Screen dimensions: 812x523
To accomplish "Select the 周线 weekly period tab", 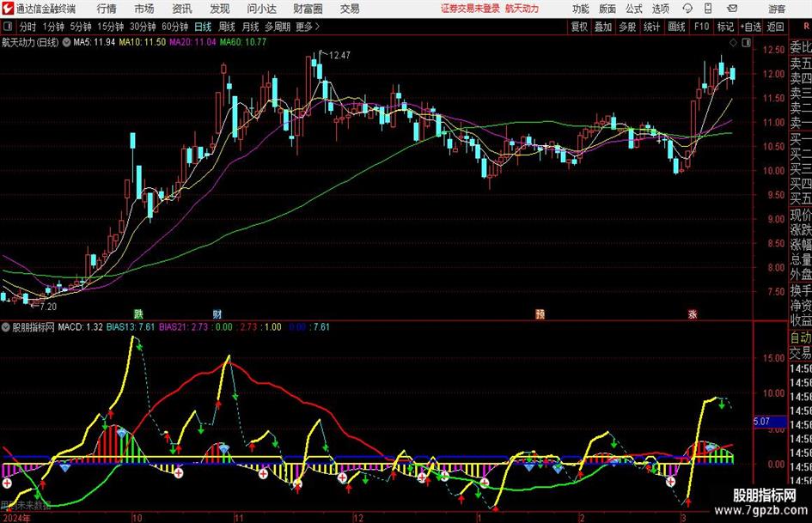I will [227, 27].
